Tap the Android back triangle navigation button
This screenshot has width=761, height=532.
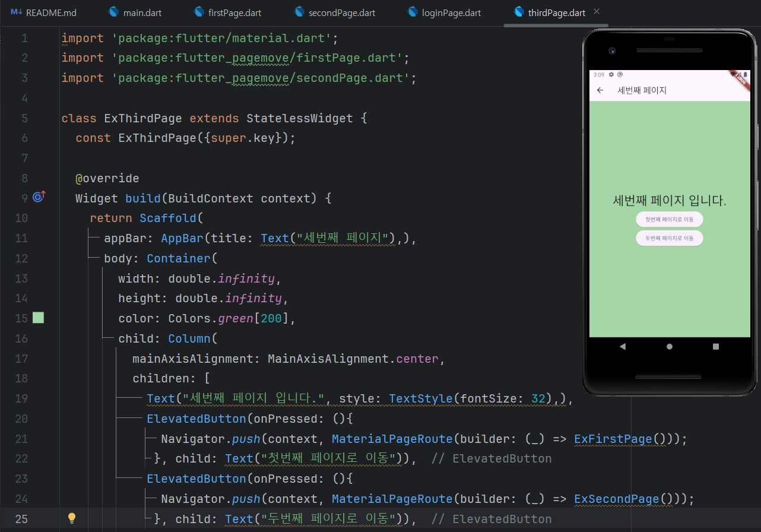[622, 346]
